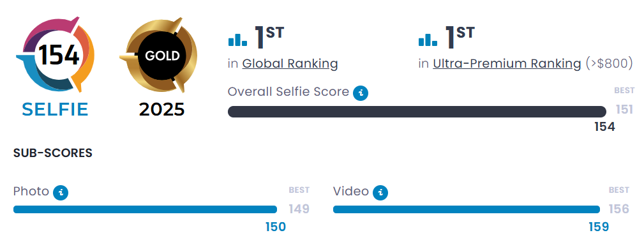The image size is (644, 249).
Task: Click the 2025 text below Gold badge
Action: click(x=161, y=109)
